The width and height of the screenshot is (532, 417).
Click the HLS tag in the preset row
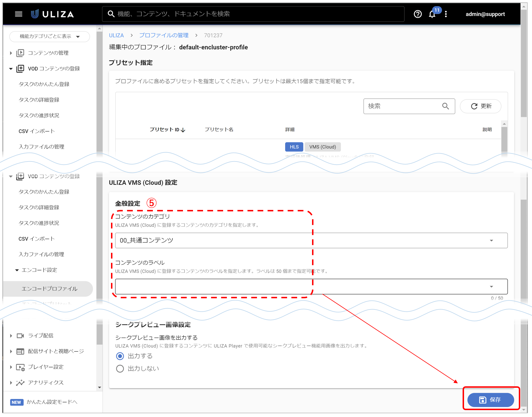pyautogui.click(x=294, y=147)
